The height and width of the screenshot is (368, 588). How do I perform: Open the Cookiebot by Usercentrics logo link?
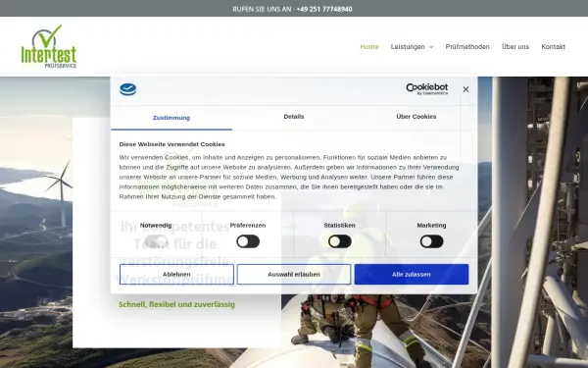(x=426, y=89)
